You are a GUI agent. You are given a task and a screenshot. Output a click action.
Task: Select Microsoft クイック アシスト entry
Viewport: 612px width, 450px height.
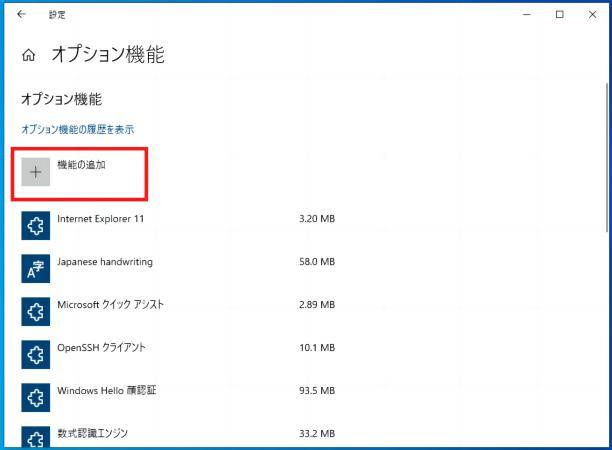(110, 304)
